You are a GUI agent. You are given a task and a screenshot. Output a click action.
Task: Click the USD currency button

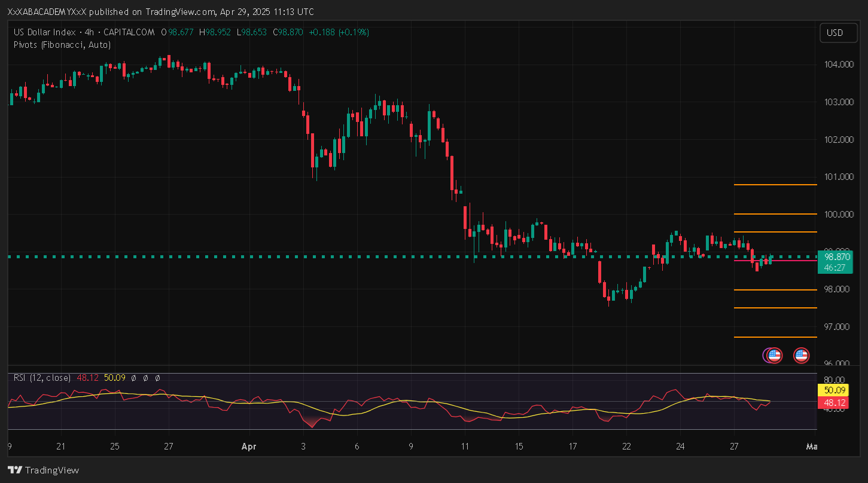click(835, 33)
